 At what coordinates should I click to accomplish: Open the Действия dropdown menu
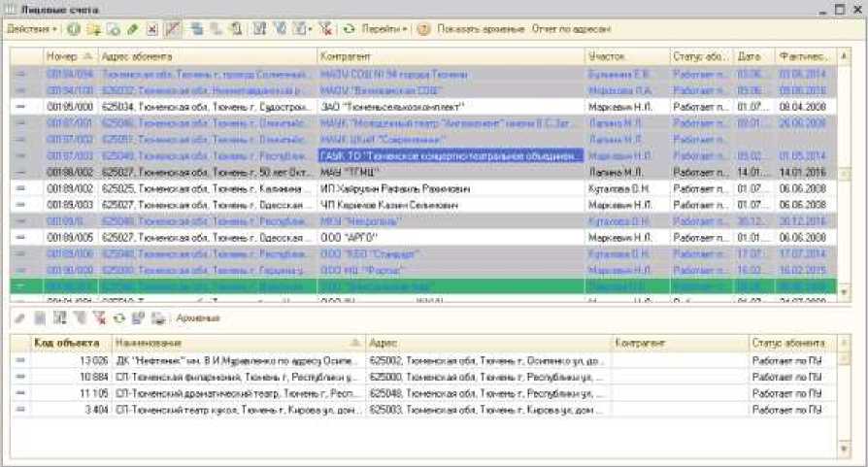tap(32, 29)
